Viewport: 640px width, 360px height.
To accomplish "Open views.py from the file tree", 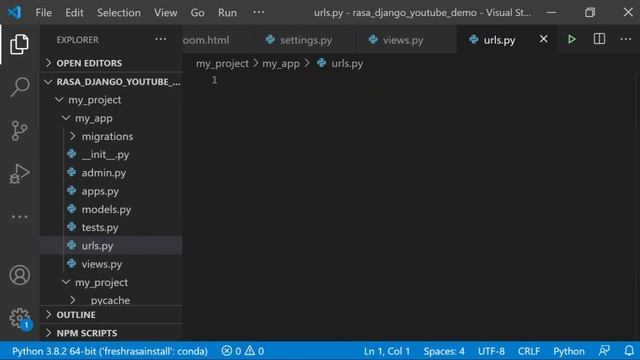I will (x=111, y=264).
